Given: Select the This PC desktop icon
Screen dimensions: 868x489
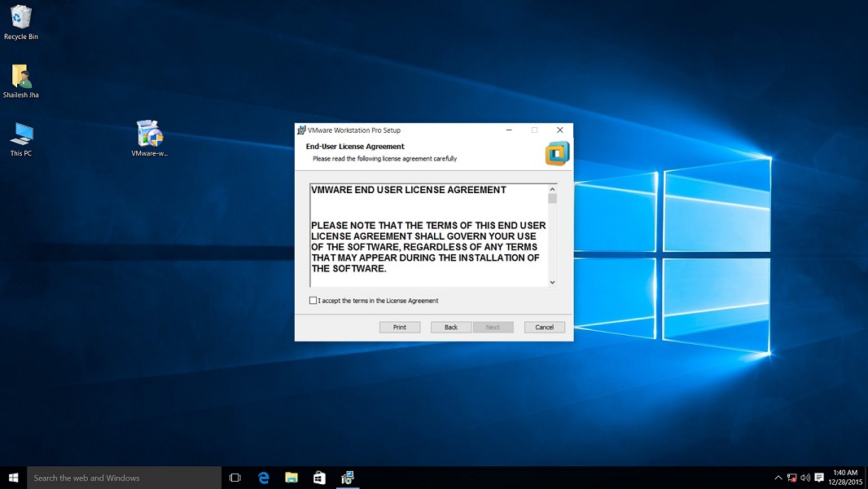Looking at the screenshot, I should (21, 139).
